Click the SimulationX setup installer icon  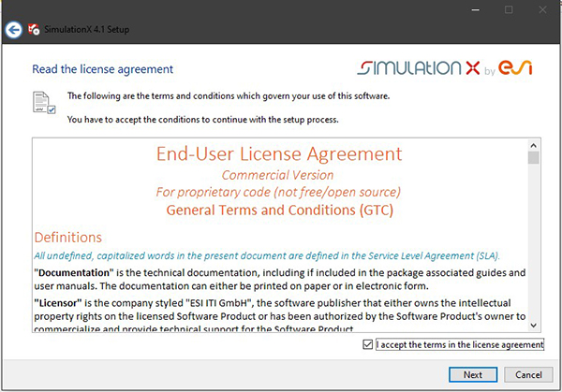click(x=34, y=29)
